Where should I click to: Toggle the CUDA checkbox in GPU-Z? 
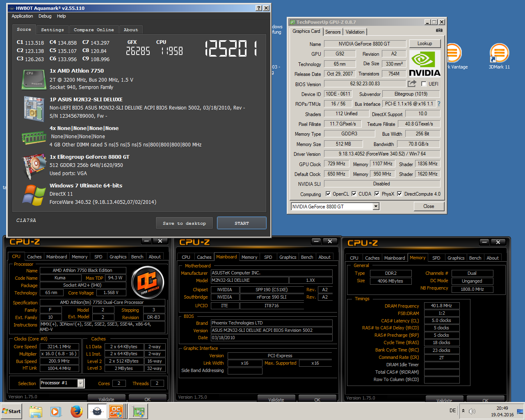pyautogui.click(x=354, y=194)
